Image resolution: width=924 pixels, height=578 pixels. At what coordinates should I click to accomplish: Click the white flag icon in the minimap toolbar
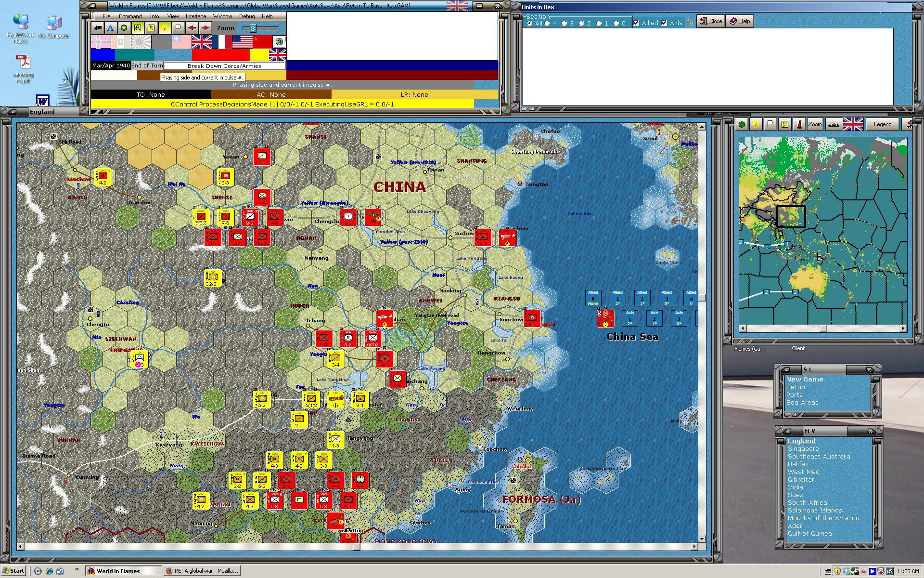pos(770,124)
